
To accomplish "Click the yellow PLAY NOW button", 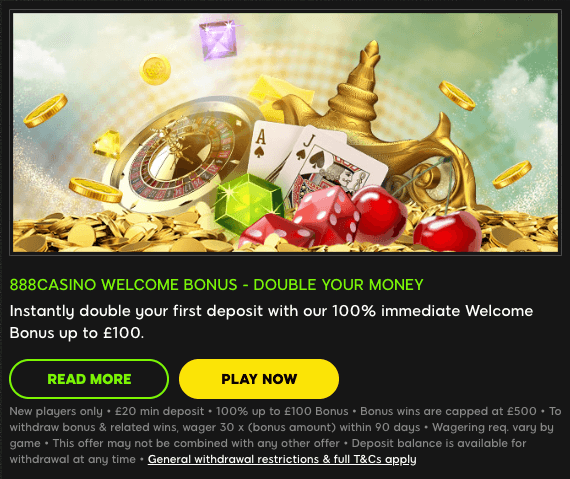I will (x=259, y=379).
